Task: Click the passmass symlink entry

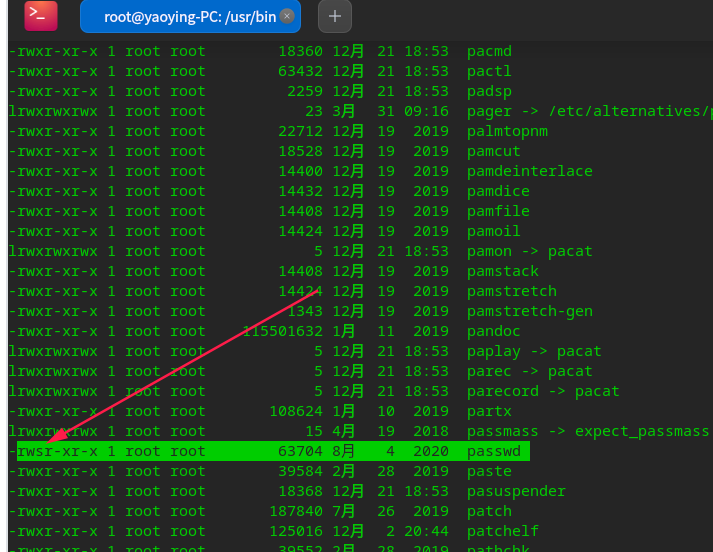Action: [x=587, y=431]
